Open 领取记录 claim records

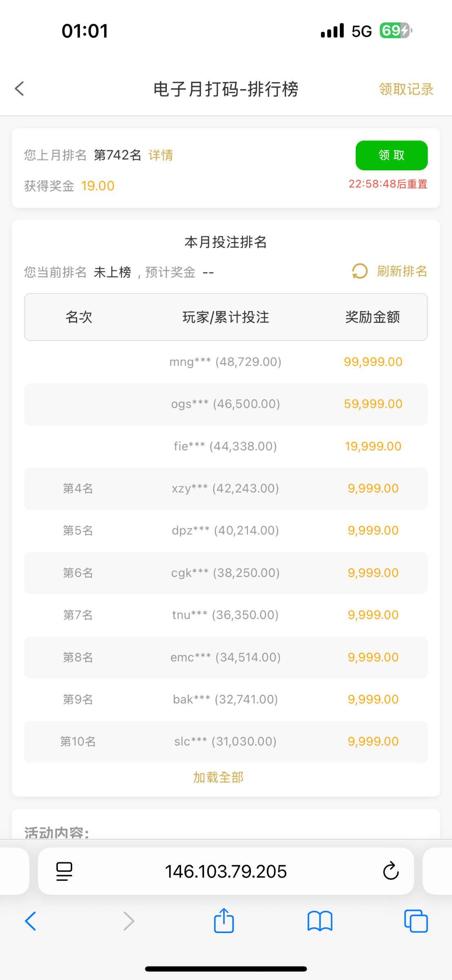click(x=406, y=89)
